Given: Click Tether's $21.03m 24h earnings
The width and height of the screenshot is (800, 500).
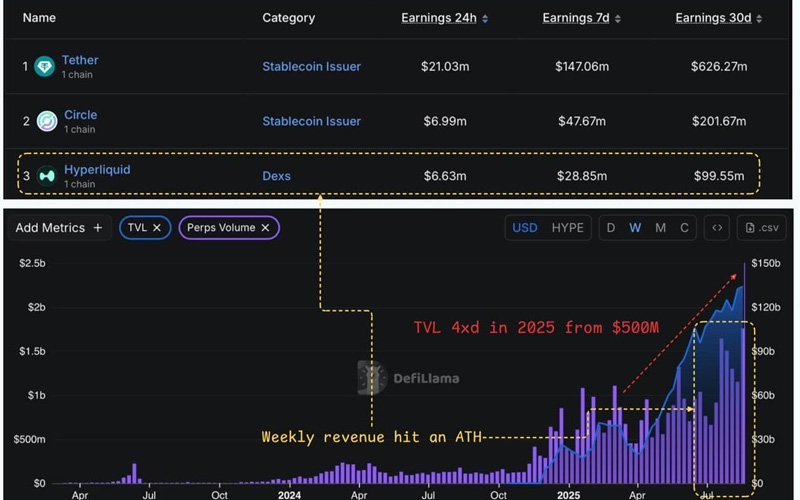Looking at the screenshot, I should coord(445,66).
